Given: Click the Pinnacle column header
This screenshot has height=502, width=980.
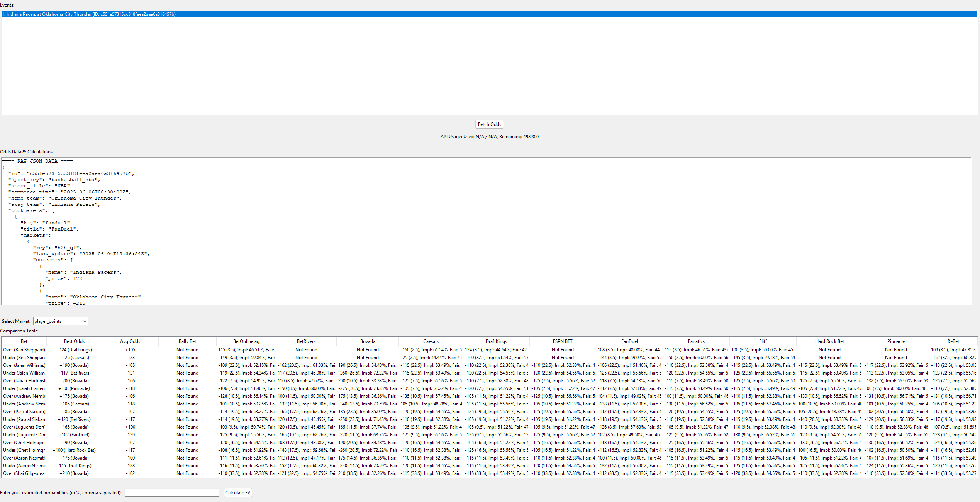Looking at the screenshot, I should (x=895, y=341).
